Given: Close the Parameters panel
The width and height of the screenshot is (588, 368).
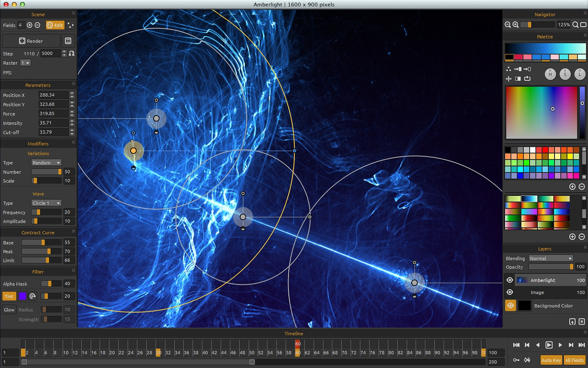Looking at the screenshot, I should click(x=73, y=84).
